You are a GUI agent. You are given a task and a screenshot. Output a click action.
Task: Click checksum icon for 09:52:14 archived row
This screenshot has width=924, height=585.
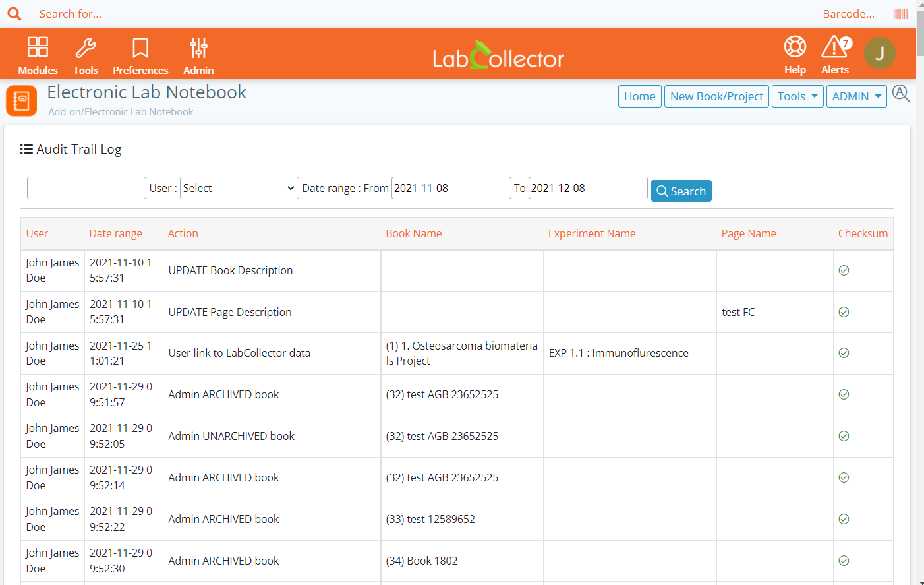(x=844, y=477)
